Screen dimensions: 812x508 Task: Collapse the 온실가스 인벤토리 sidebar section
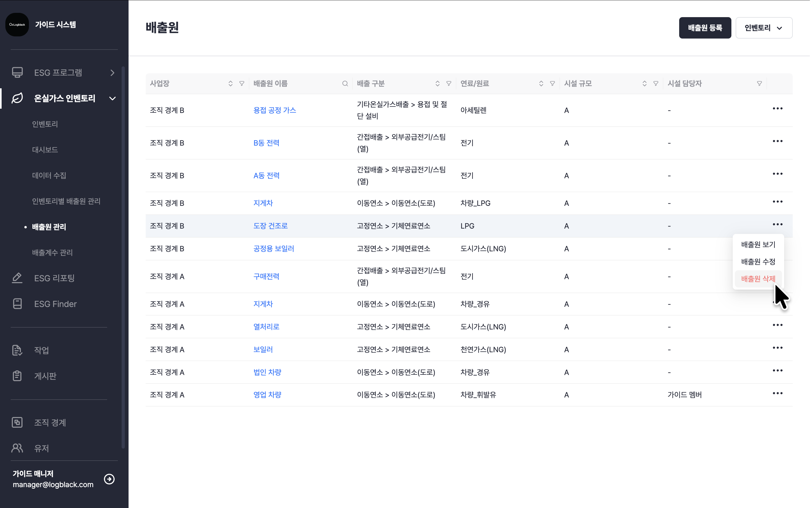pyautogui.click(x=112, y=98)
